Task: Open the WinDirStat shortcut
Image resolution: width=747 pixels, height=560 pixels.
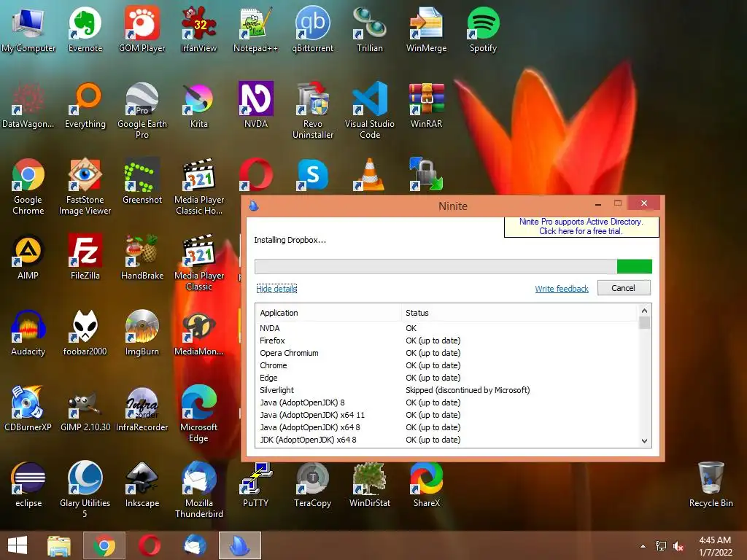Action: click(x=370, y=486)
